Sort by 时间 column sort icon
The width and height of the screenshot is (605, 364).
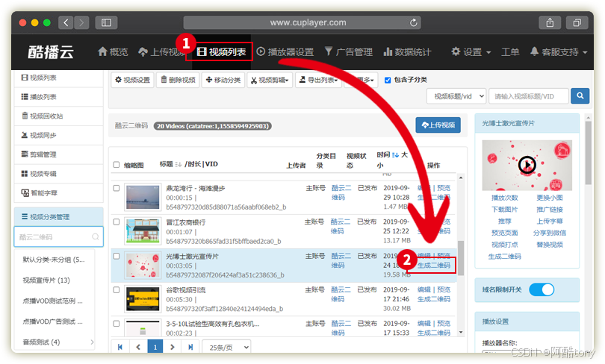tap(395, 155)
